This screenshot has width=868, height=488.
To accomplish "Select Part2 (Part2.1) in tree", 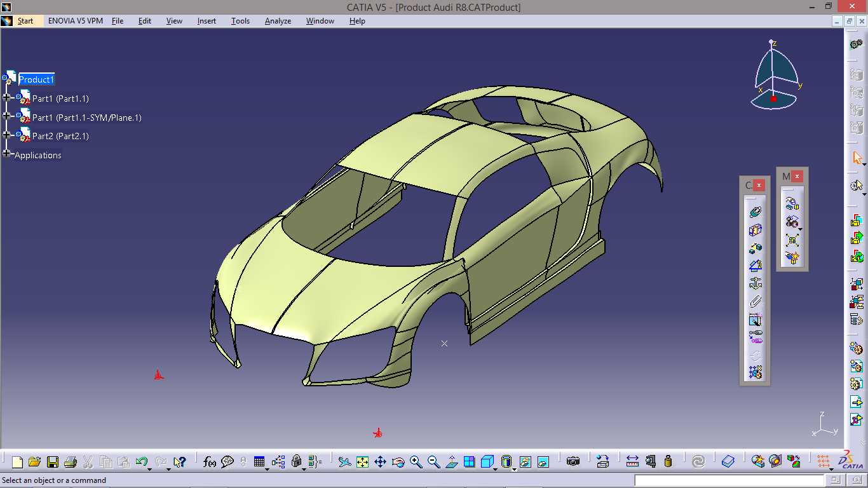I will click(x=60, y=136).
